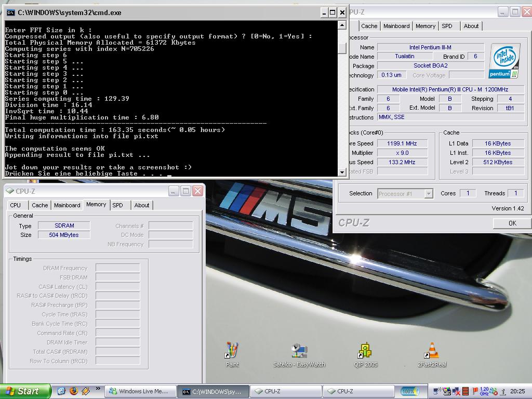Switch to cmd.exe taskbar button
The width and height of the screenshot is (532, 399).
pos(213,391)
